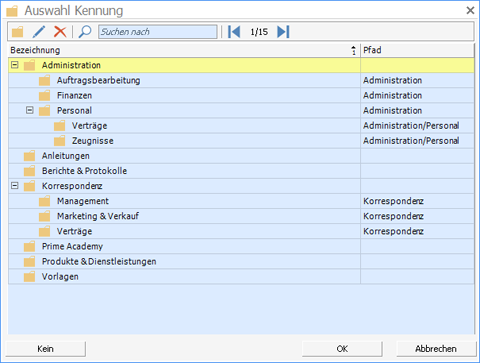This screenshot has height=363, width=480.
Task: Click folder icon beside Marketing & Verkauf
Action: click(x=44, y=216)
